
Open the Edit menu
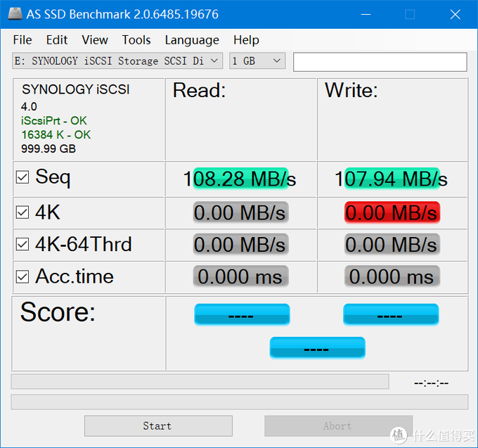pos(57,40)
